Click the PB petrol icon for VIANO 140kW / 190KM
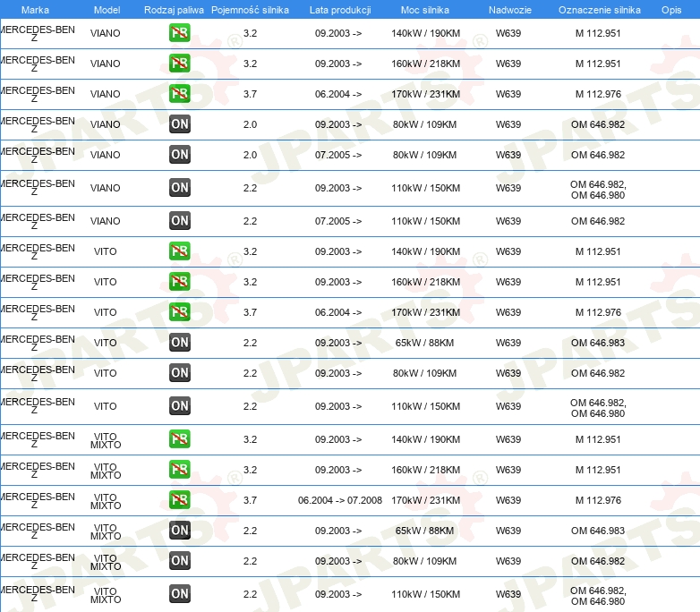This screenshot has width=700, height=612. click(179, 33)
